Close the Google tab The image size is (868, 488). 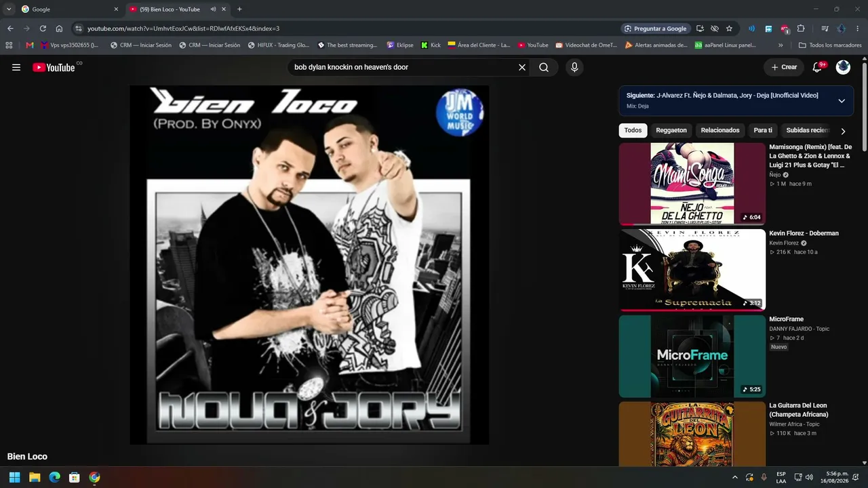coord(116,9)
